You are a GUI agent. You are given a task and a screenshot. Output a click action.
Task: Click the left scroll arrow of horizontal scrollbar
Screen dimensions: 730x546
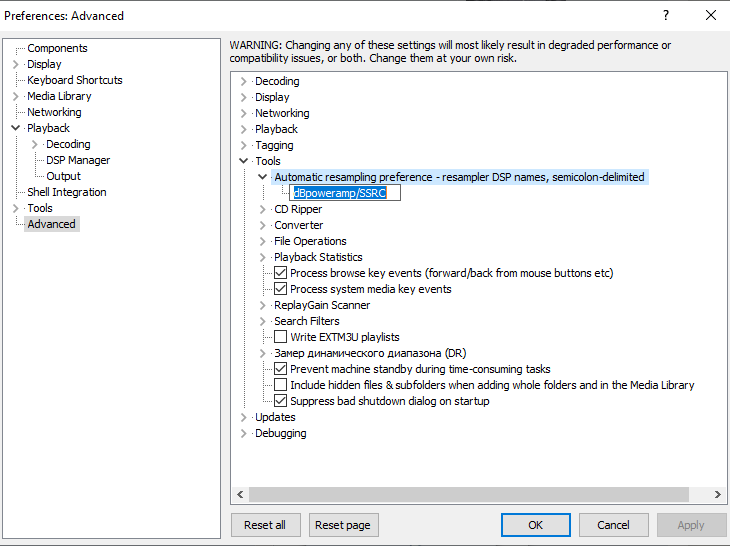click(x=240, y=494)
